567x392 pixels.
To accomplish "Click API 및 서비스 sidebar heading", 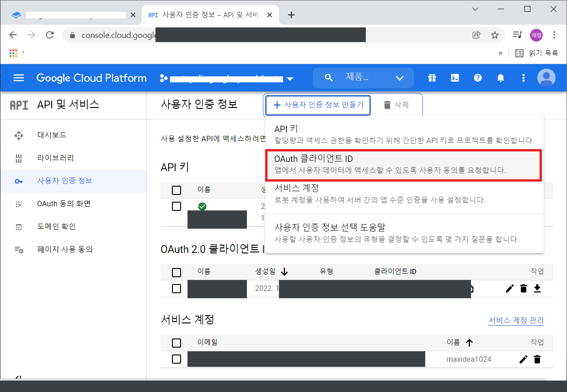I will 68,105.
